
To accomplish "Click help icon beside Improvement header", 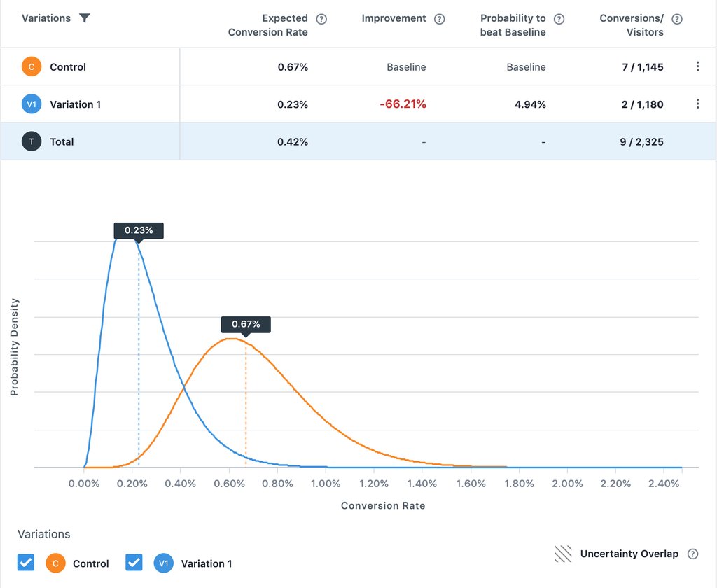I will (x=439, y=18).
